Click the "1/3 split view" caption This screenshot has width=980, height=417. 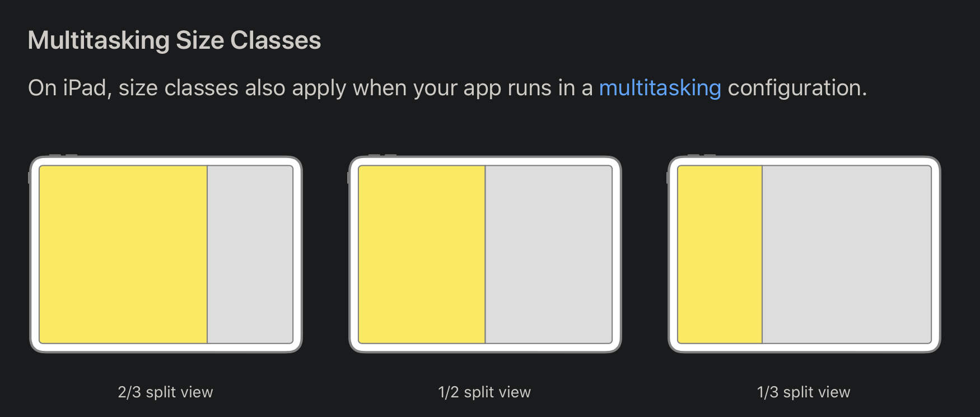pyautogui.click(x=804, y=392)
